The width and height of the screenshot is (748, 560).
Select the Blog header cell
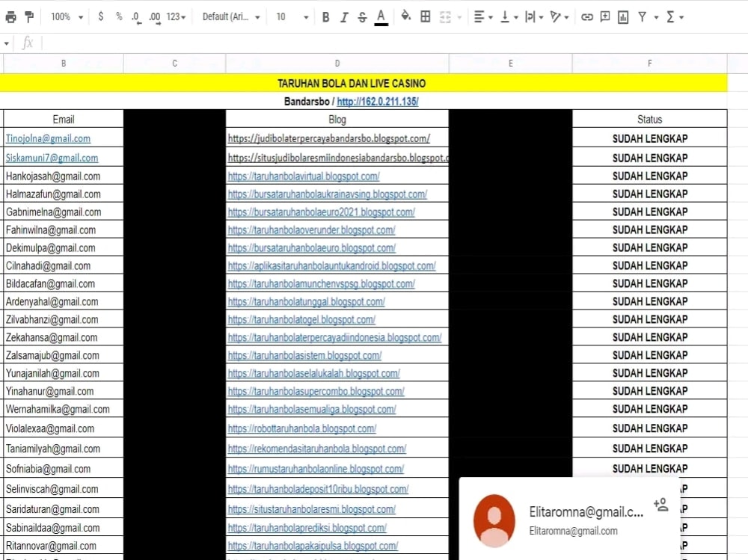pos(337,119)
